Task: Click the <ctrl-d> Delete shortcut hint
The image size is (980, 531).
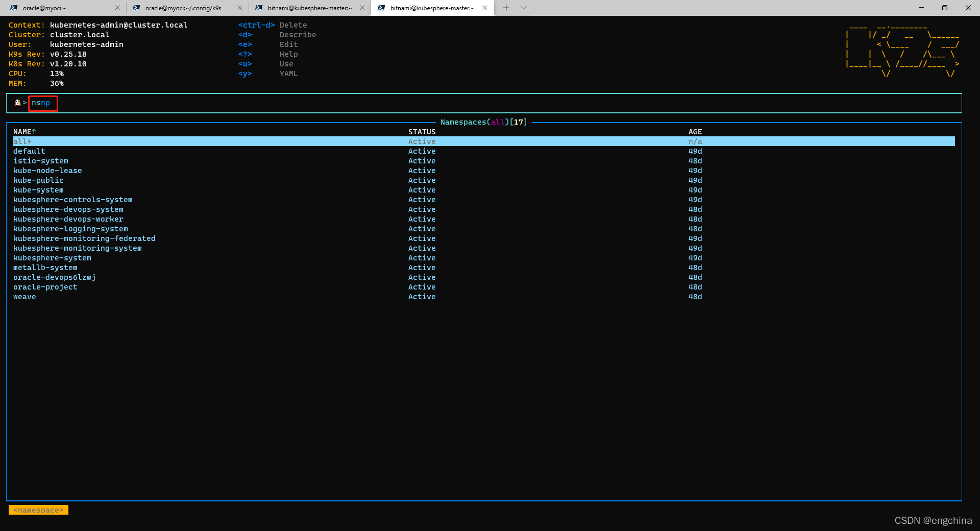Action: [273, 25]
